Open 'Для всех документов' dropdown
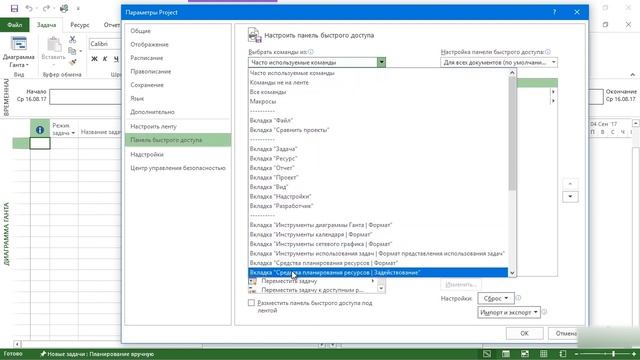Screen dimensions: 640x360 point(499,62)
